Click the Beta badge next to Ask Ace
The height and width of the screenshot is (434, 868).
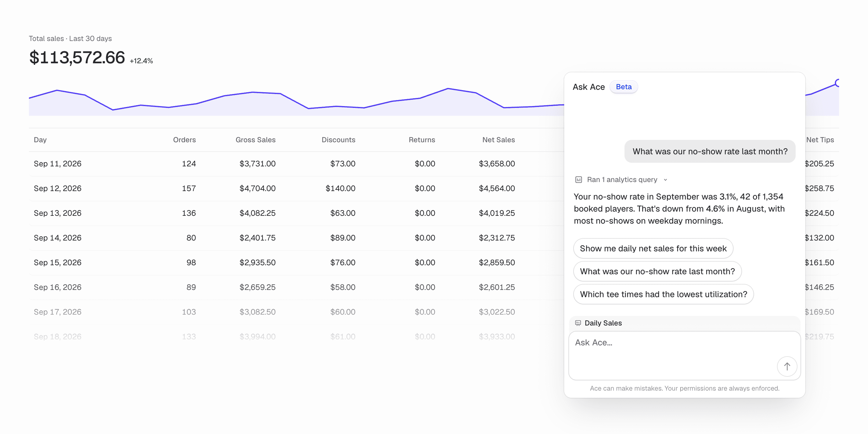(x=624, y=86)
